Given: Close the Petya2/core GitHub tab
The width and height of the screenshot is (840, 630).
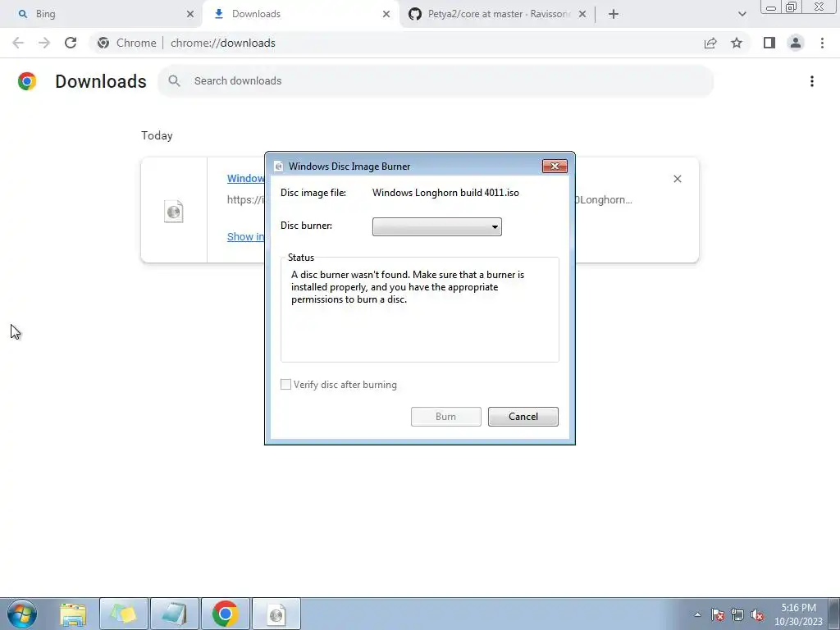Looking at the screenshot, I should tap(582, 14).
